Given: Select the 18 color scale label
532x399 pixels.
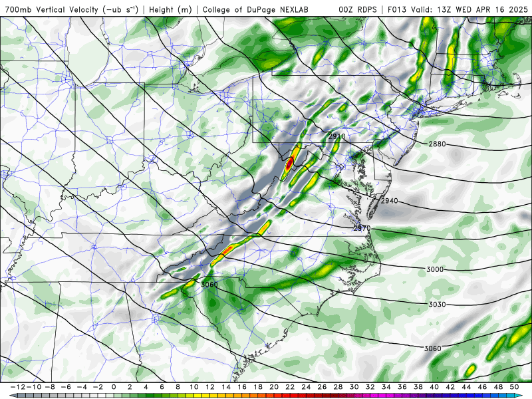Looking at the screenshot, I should point(258,387).
